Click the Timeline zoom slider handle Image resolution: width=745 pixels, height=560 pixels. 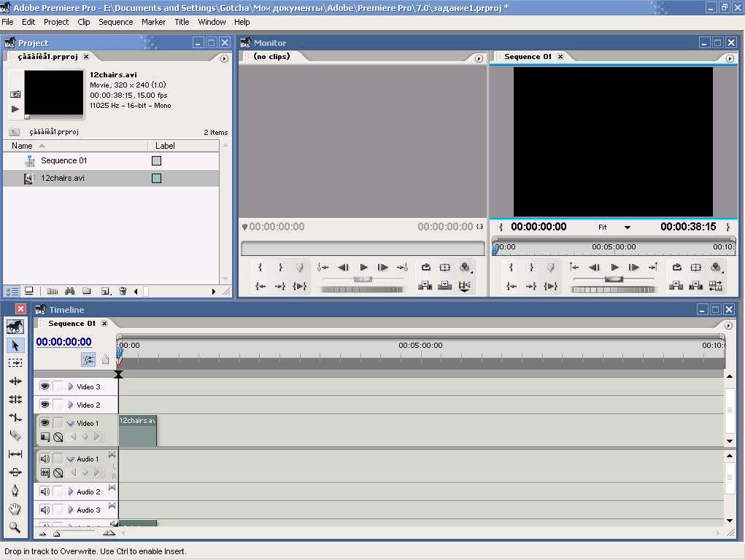(56, 534)
